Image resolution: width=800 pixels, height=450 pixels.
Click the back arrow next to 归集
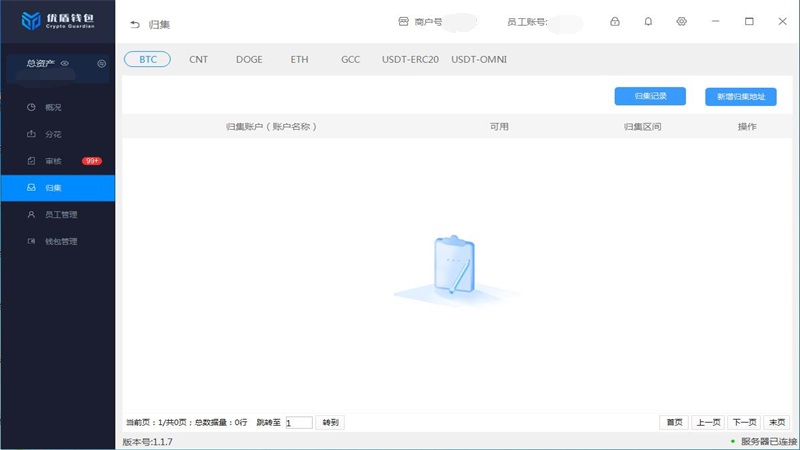[135, 24]
